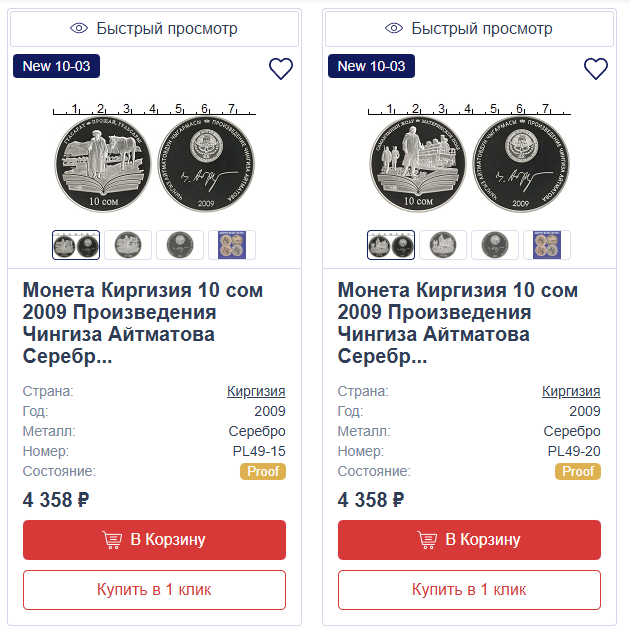Select first thumbnail of right coin
The width and height of the screenshot is (630, 637).
pos(391,245)
